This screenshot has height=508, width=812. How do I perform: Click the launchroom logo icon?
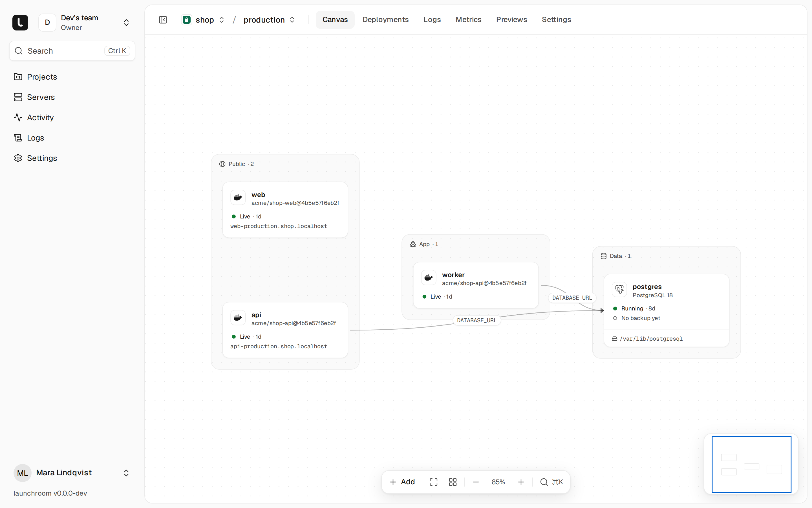click(x=20, y=23)
